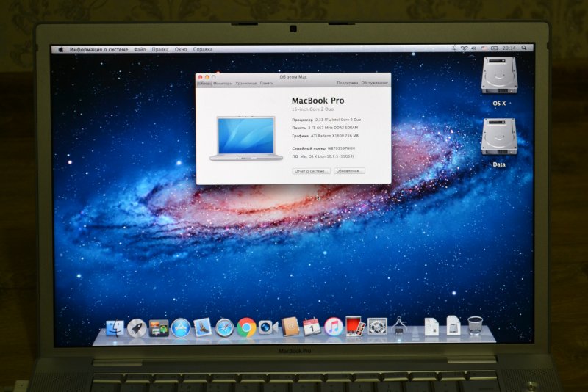Open Google Chrome in the dock
Image resolution: width=588 pixels, height=392 pixels.
point(246,327)
